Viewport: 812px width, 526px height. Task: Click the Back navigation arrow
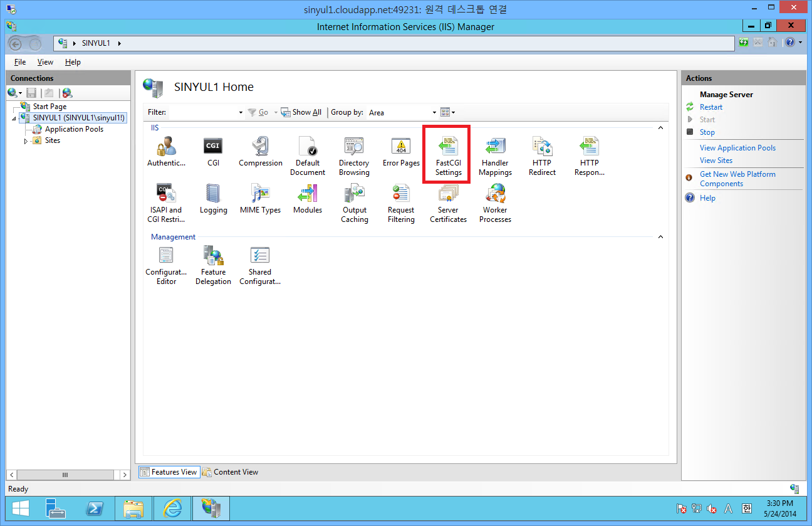pos(16,44)
